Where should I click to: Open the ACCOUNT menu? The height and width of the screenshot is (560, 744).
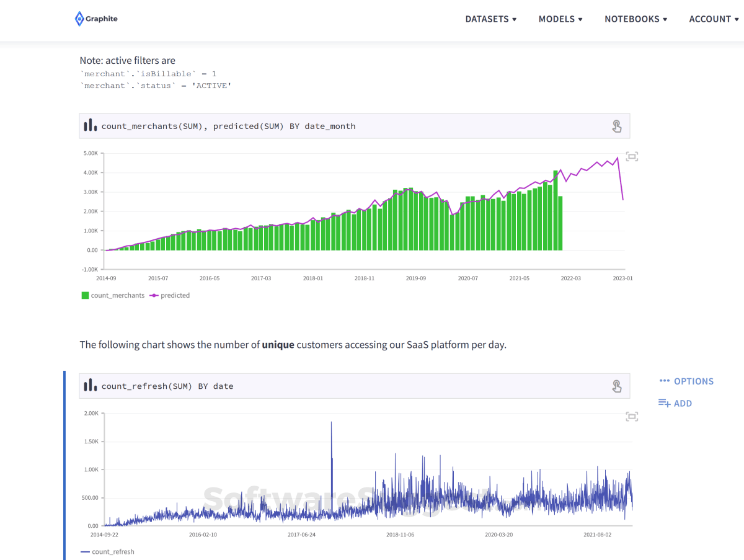click(713, 19)
